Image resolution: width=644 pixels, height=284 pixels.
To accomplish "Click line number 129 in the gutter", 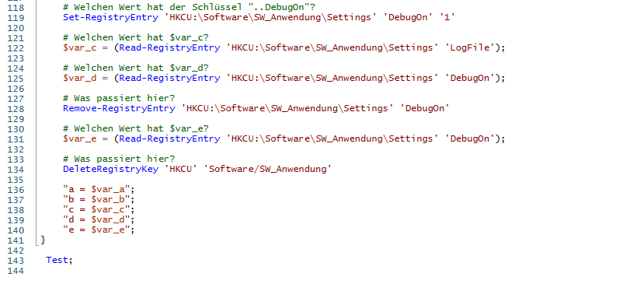I will [16, 118].
